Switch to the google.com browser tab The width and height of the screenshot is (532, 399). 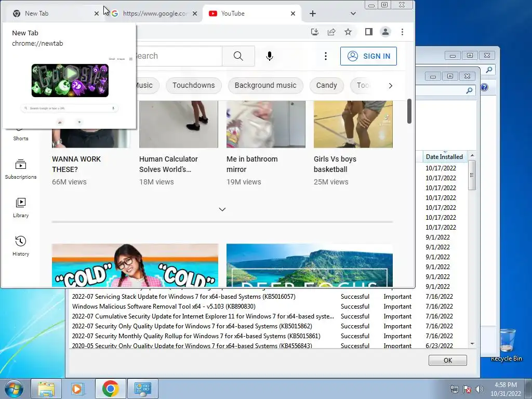tap(154, 14)
